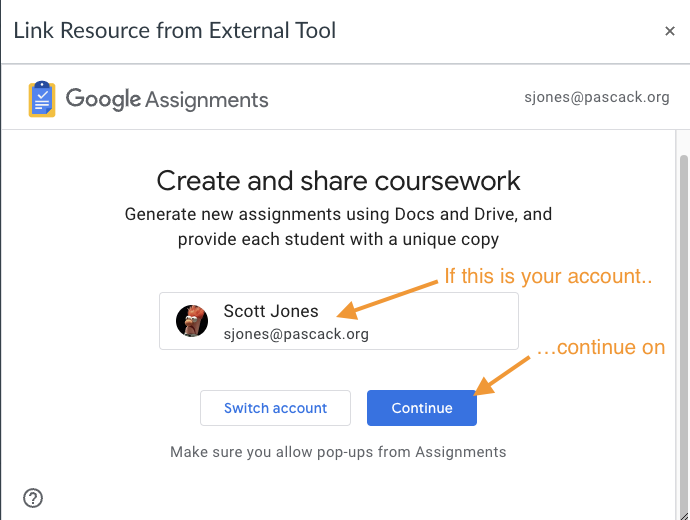Click the Switch account button
Image resolution: width=690 pixels, height=520 pixels.
275,408
